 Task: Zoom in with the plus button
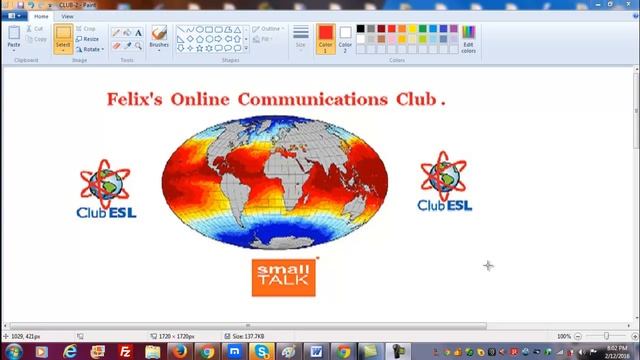[635, 336]
